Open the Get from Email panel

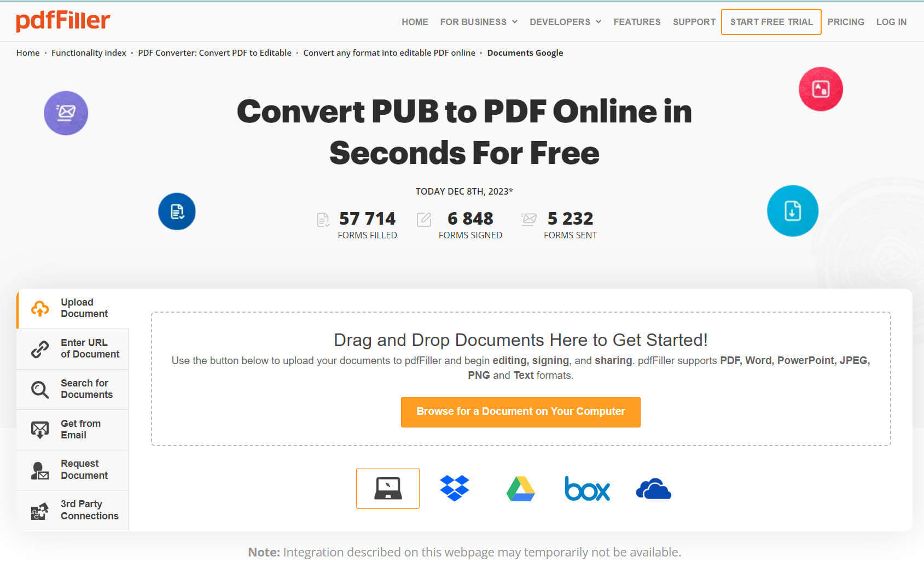point(72,429)
